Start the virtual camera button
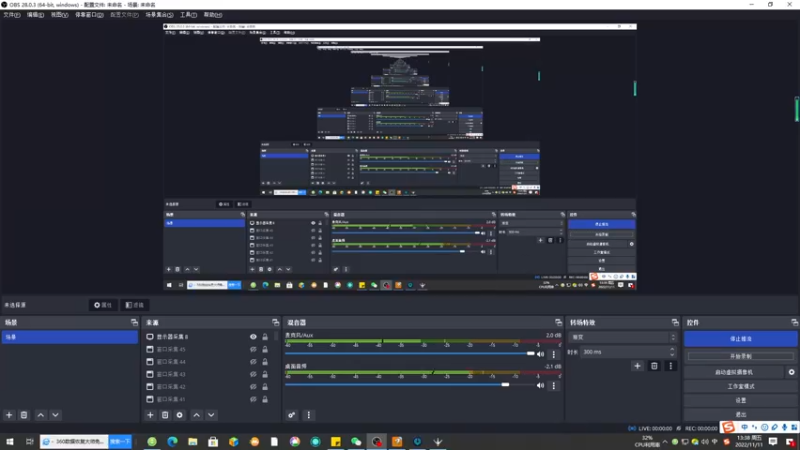This screenshot has width=800, height=450. [734, 372]
